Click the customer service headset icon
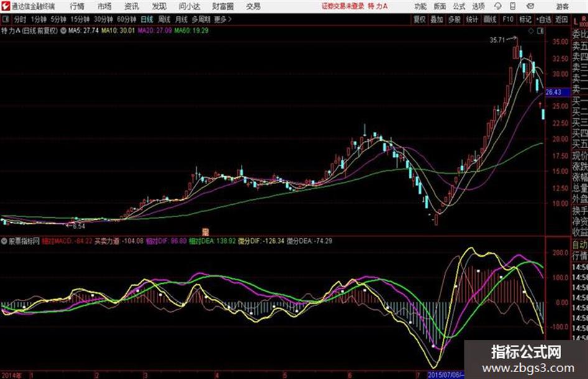This screenshot has width=588, height=379. point(498,6)
